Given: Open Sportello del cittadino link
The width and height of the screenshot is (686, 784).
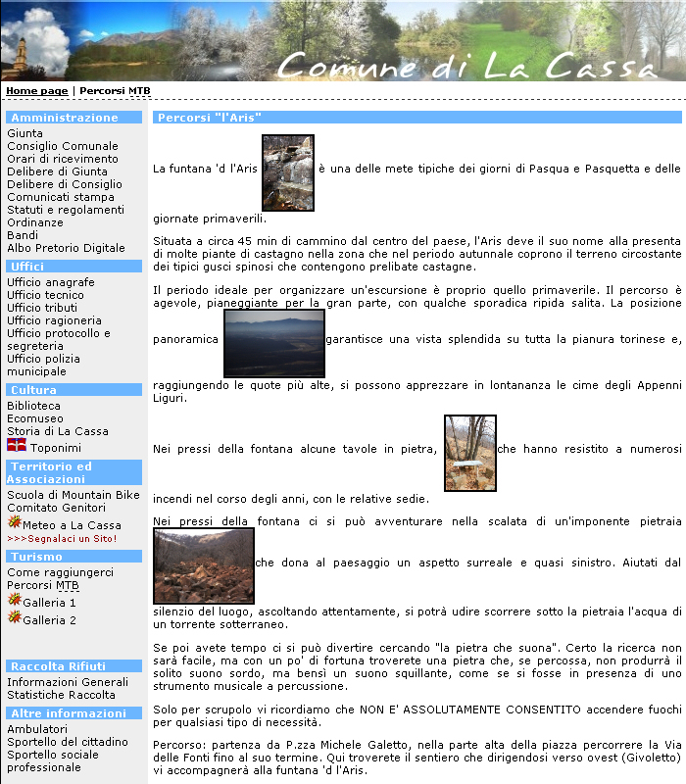Looking at the screenshot, I should pyautogui.click(x=68, y=742).
